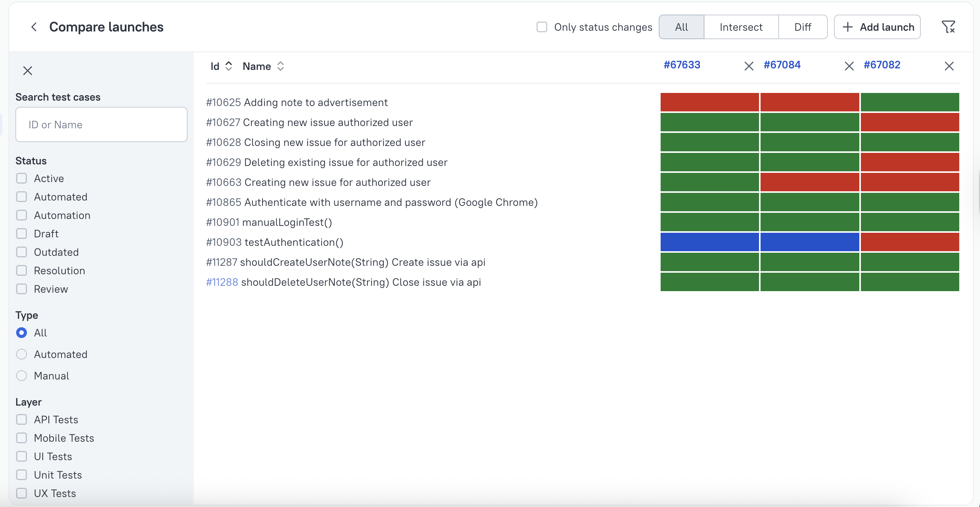This screenshot has width=980, height=507.
Task: Select the Manual type radio button
Action: pos(22,376)
